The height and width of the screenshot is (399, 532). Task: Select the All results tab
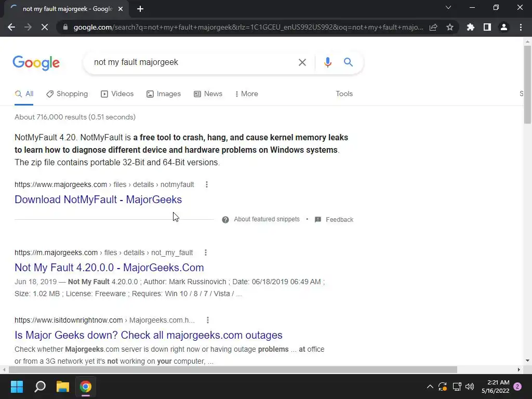pyautogui.click(x=24, y=94)
